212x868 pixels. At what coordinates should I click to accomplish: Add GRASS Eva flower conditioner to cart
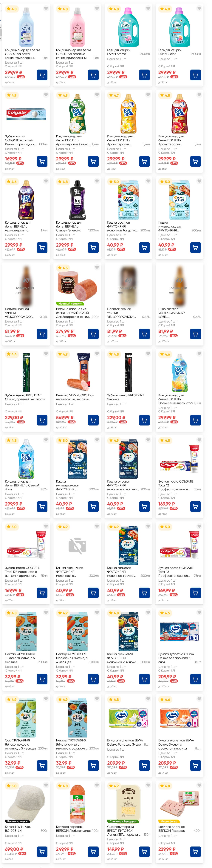pos(42,75)
